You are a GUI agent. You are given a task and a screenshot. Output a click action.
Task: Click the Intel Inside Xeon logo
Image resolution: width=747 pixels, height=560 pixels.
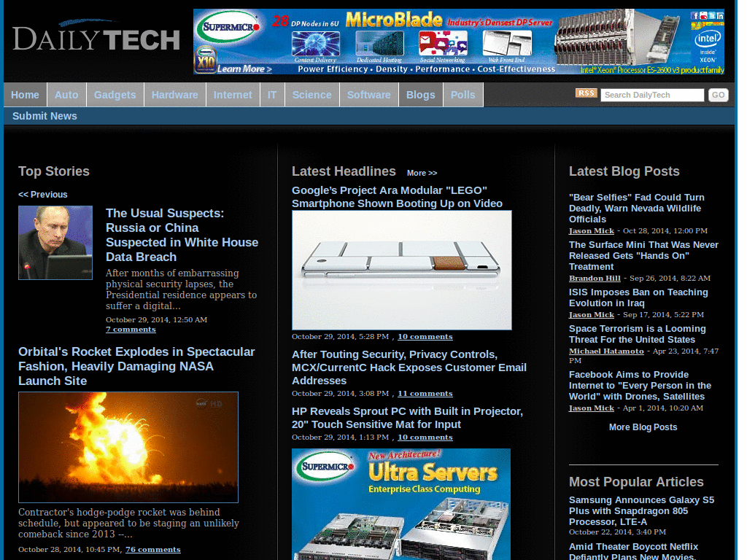(708, 46)
